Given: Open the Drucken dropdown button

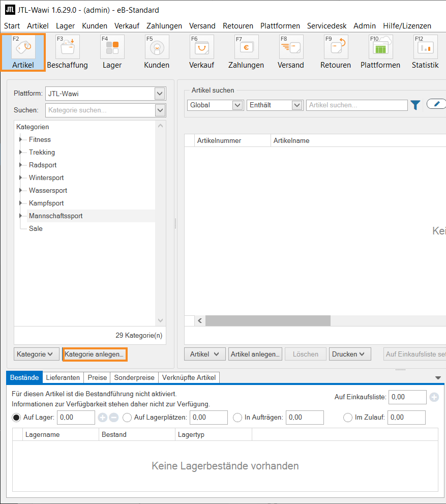Looking at the screenshot, I should [x=349, y=354].
